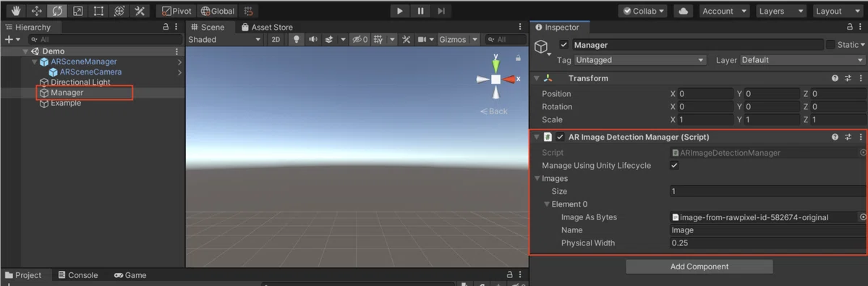
Task: Disable AR Image Detection Manager script
Action: click(560, 137)
